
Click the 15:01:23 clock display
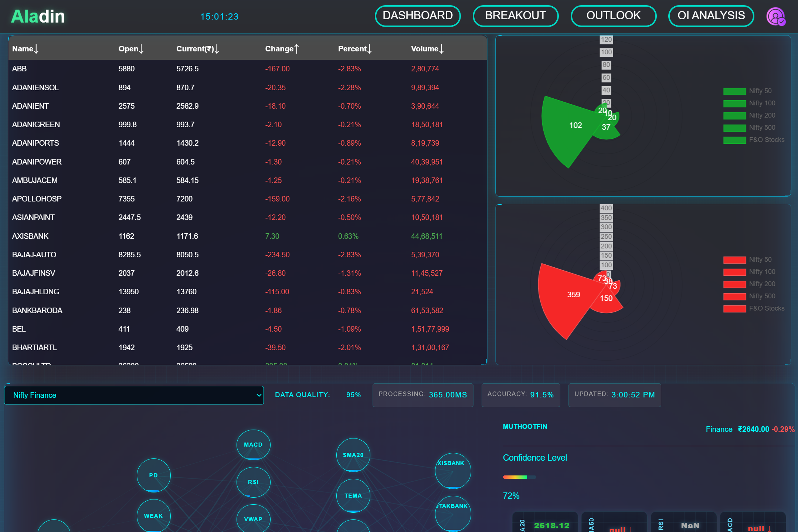pyautogui.click(x=219, y=17)
